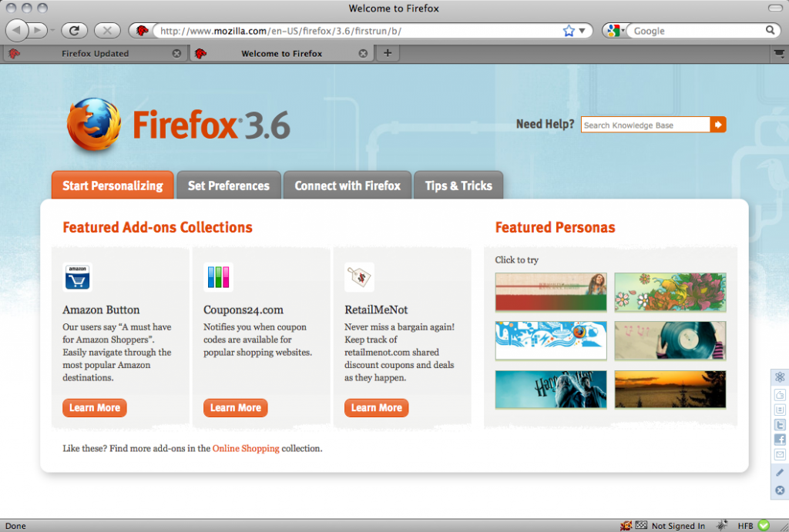Click the Firebug bug icon in status bar
This screenshot has width=789, height=532.
pyautogui.click(x=723, y=525)
